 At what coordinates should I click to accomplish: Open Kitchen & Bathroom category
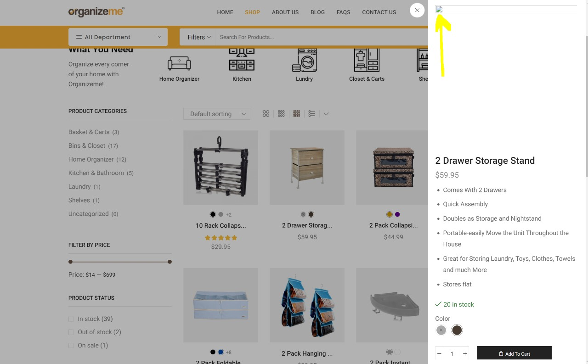pos(96,173)
